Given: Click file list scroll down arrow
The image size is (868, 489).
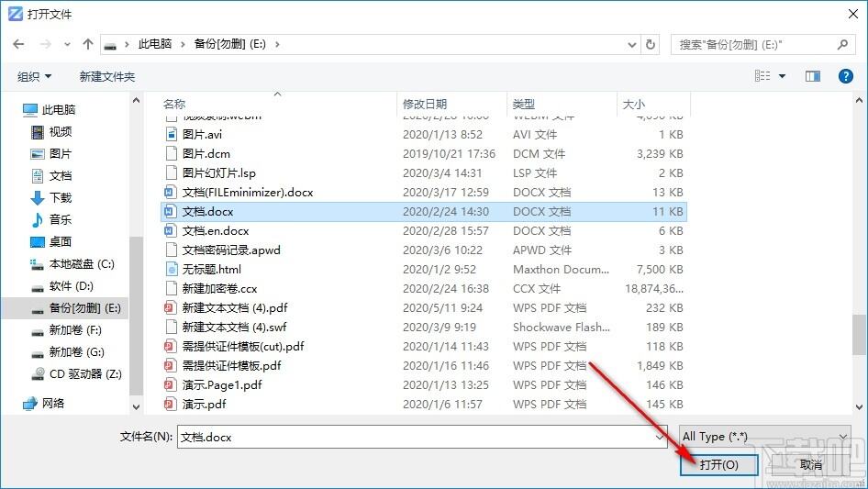Looking at the screenshot, I should 859,407.
